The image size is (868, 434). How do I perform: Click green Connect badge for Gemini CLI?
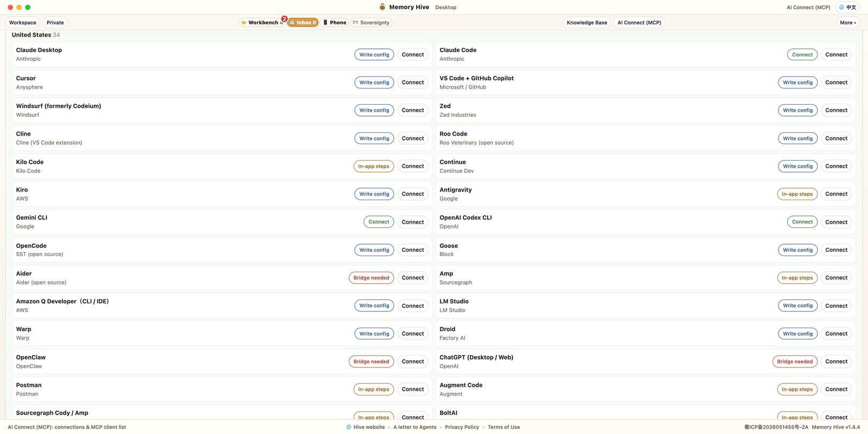pyautogui.click(x=379, y=222)
